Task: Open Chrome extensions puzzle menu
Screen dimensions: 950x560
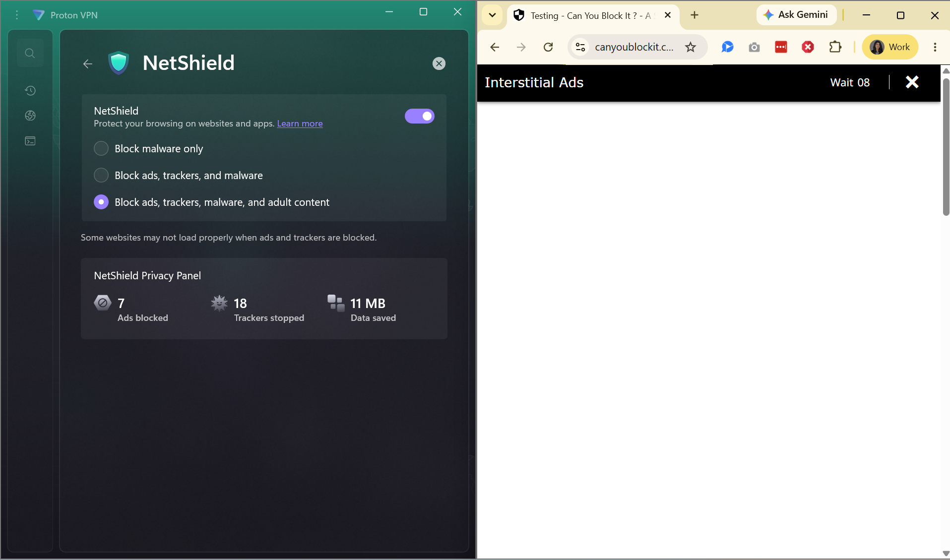Action: (x=835, y=47)
